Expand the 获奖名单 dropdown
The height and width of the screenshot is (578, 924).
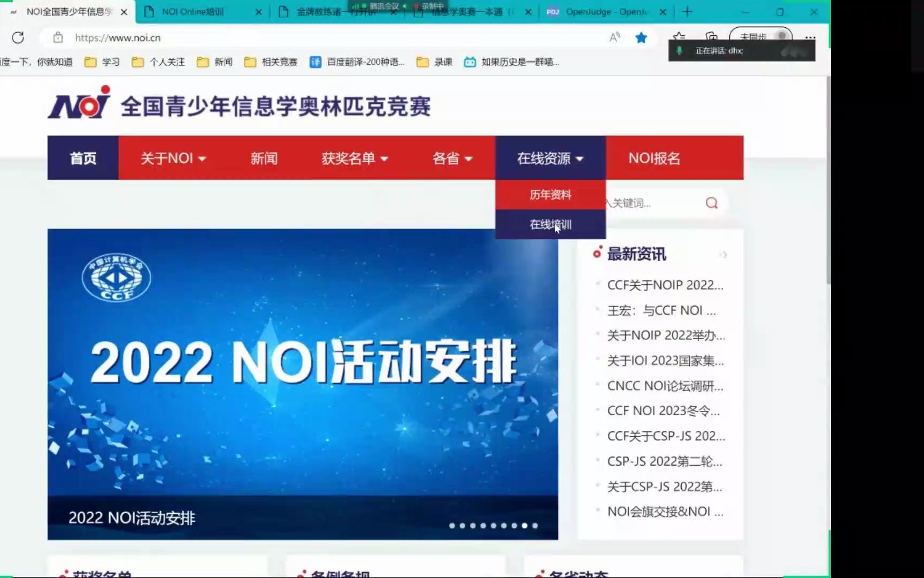click(354, 158)
